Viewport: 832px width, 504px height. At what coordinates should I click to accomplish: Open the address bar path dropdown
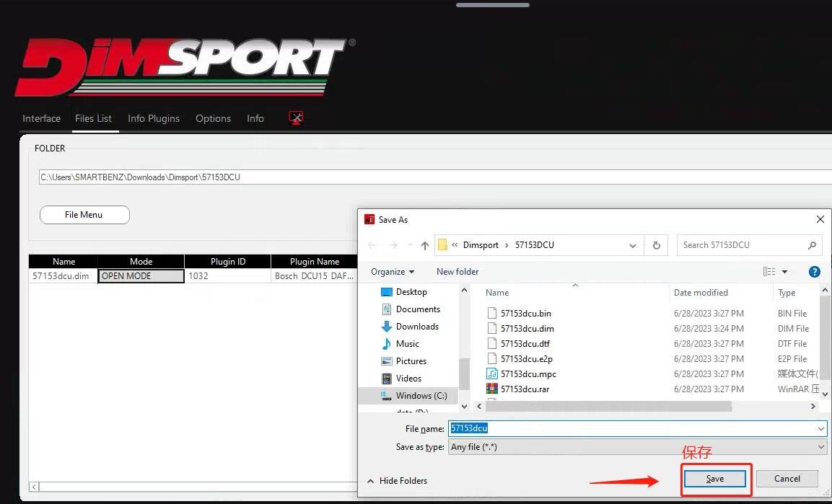[633, 245]
